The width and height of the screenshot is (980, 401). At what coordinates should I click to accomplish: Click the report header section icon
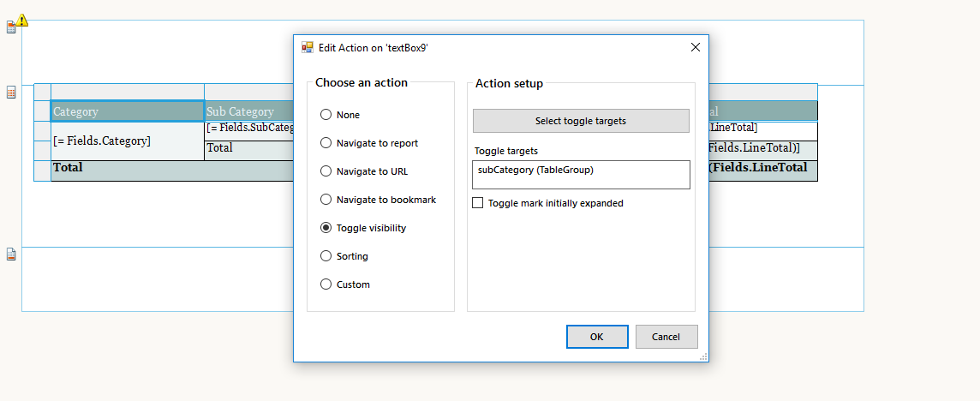pyautogui.click(x=11, y=28)
